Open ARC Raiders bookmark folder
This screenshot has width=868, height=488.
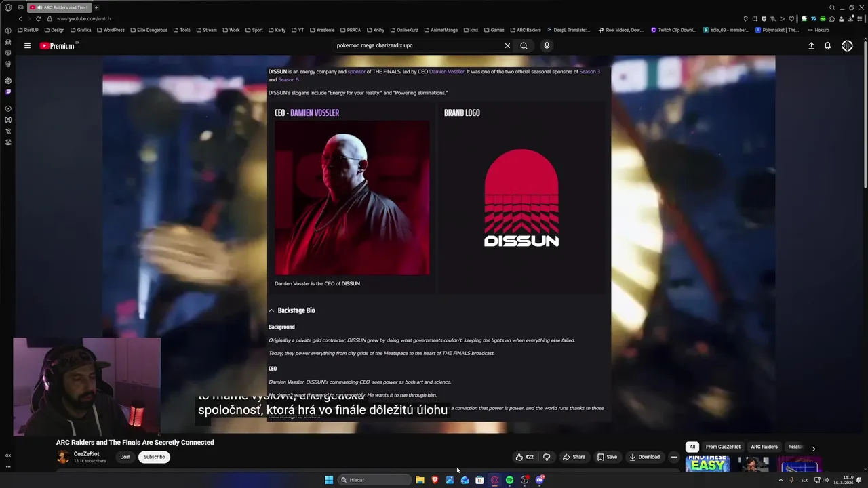pos(525,30)
